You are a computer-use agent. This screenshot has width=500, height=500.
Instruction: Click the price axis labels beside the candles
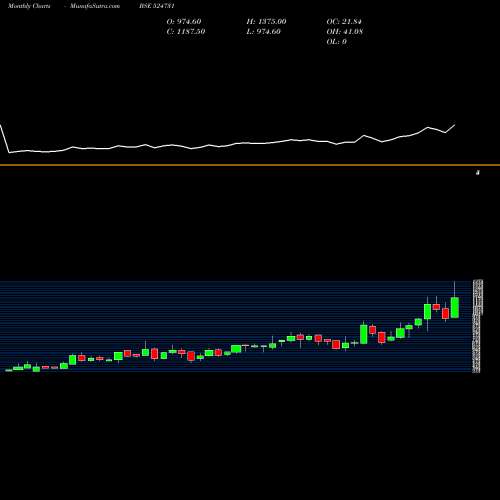(478, 326)
